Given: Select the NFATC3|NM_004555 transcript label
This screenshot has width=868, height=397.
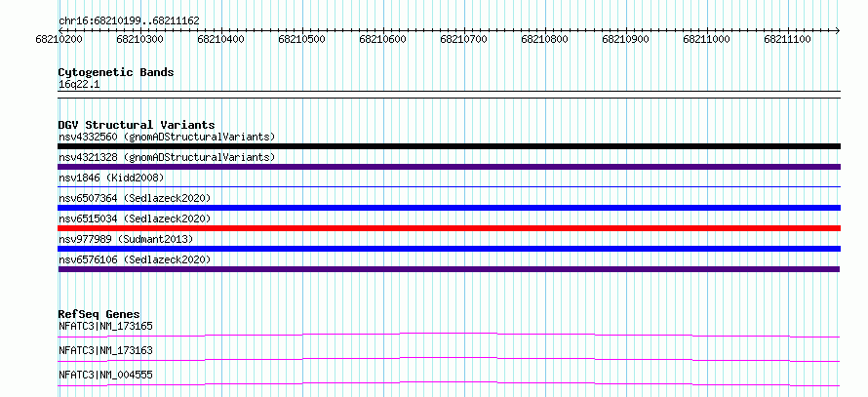Looking at the screenshot, I should coord(105,375).
